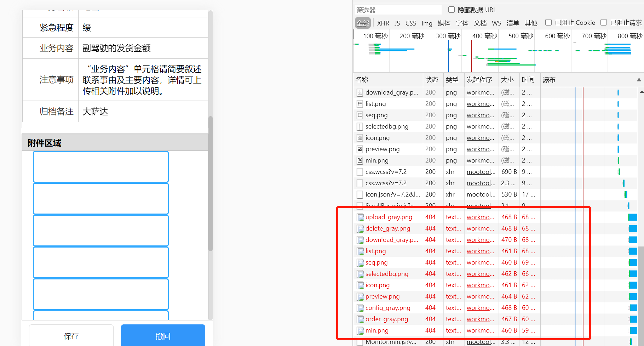Open the initiator link of config_gray.png
Screen dimensions: 644x346
481,308
